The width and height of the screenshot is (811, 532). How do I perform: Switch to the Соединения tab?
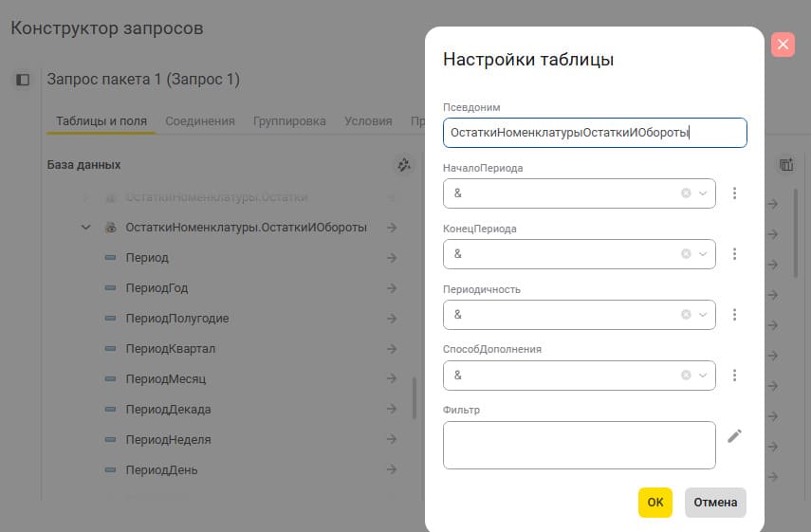(x=200, y=121)
